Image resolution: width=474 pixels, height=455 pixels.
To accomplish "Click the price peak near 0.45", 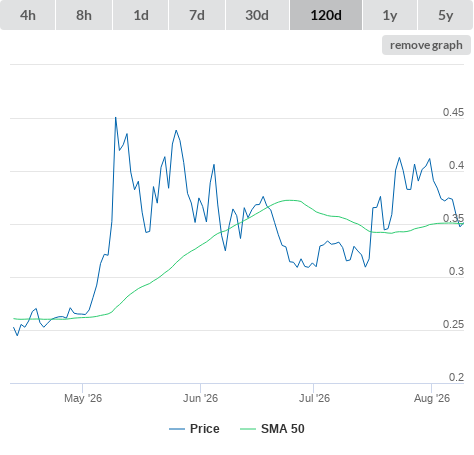I will click(116, 118).
